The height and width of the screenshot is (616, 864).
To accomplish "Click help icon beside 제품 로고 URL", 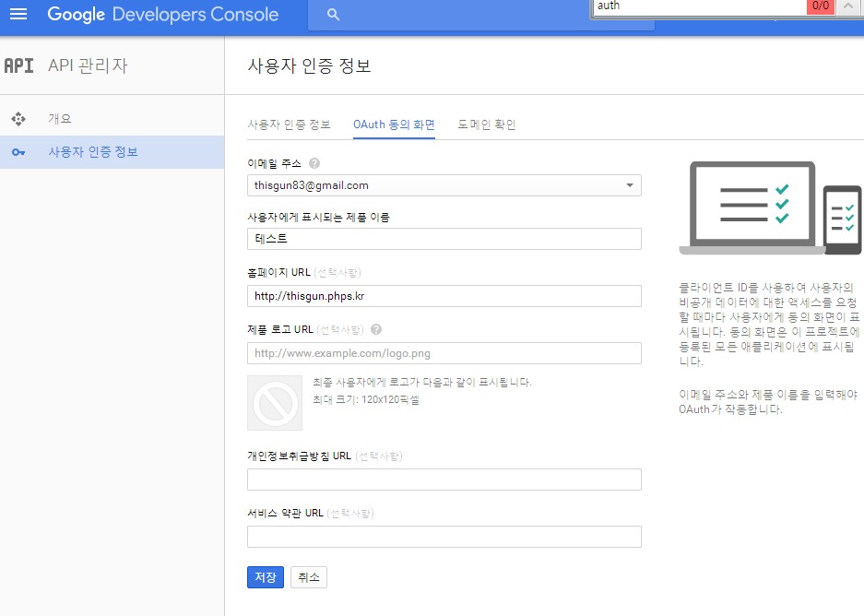I will point(376,329).
